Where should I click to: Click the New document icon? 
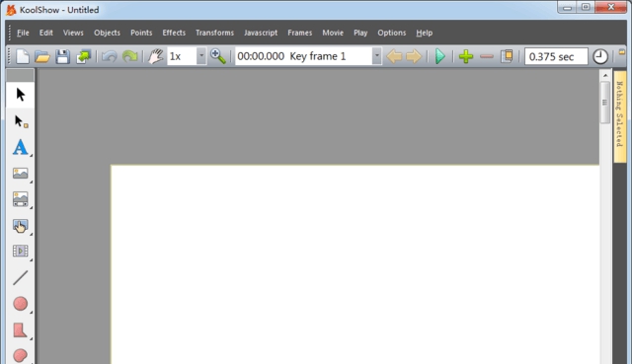click(x=23, y=56)
